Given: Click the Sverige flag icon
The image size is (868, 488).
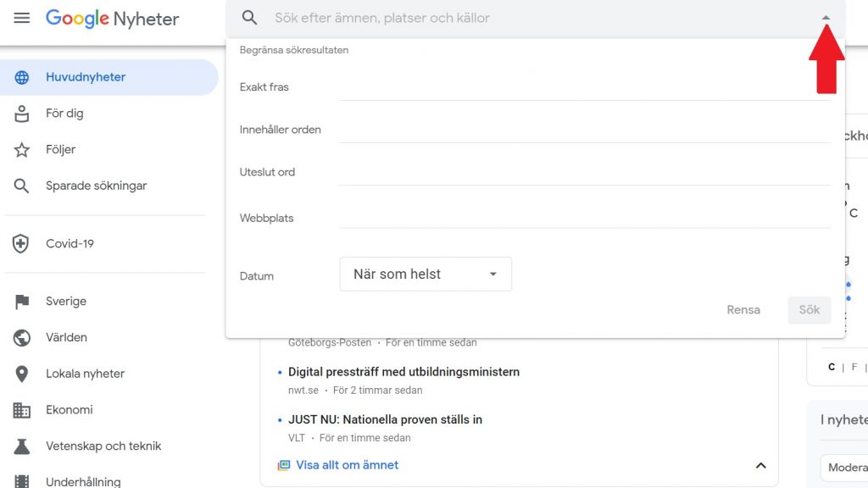Looking at the screenshot, I should pos(22,302).
